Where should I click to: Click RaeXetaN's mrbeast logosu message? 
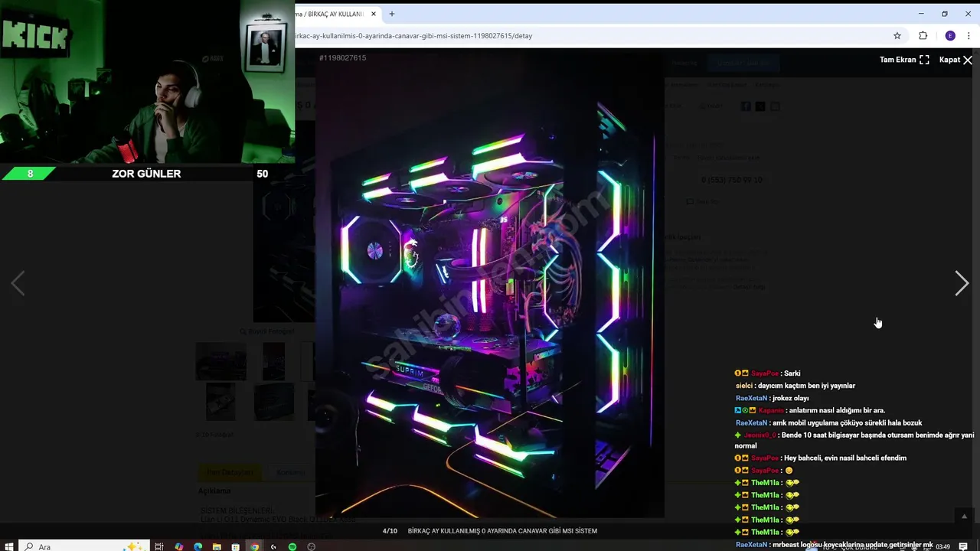point(835,544)
